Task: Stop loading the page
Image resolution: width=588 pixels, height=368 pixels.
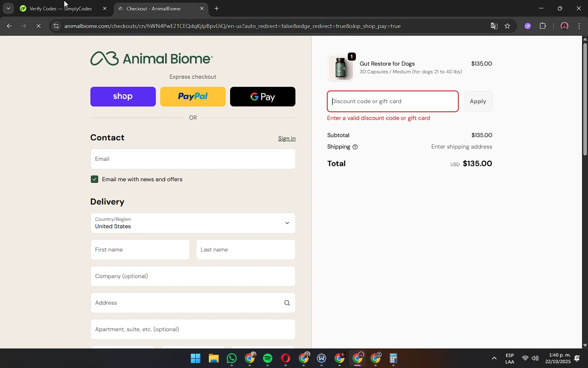Action: click(38, 26)
